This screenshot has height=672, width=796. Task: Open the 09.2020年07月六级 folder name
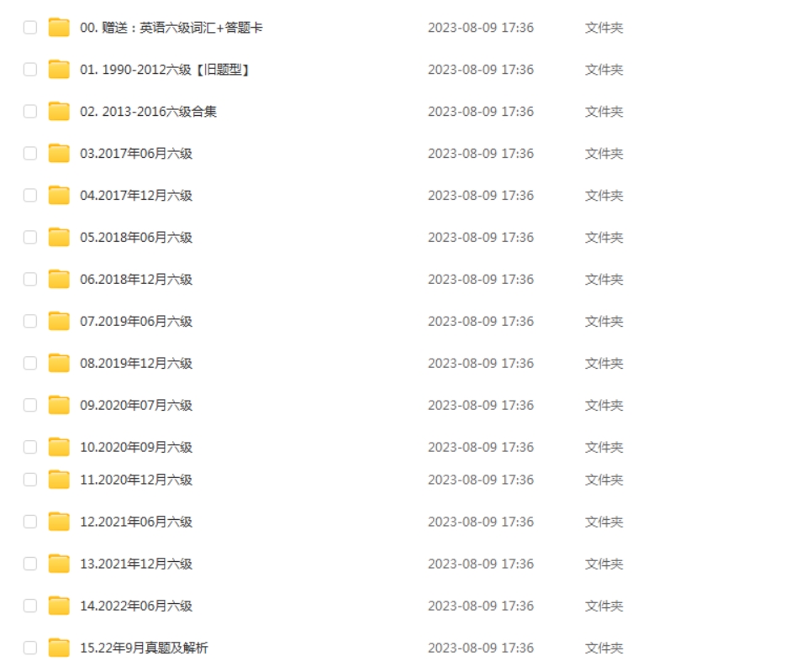pos(136,405)
